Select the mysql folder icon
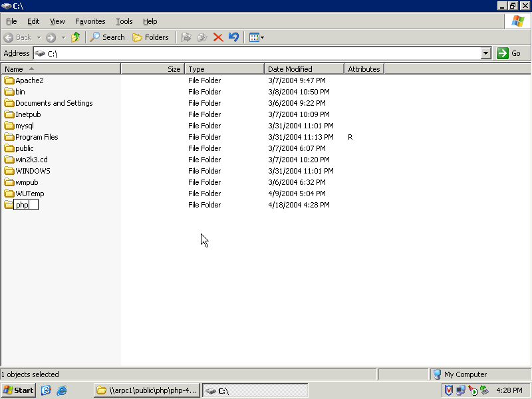This screenshot has width=532, height=399. [x=9, y=126]
